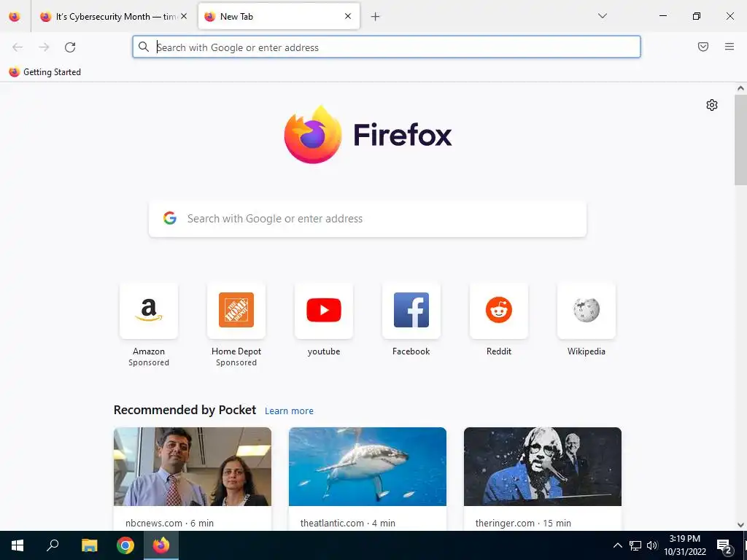Click the theatlantic.com · 4 min label
The image size is (747, 560).
coord(348,523)
